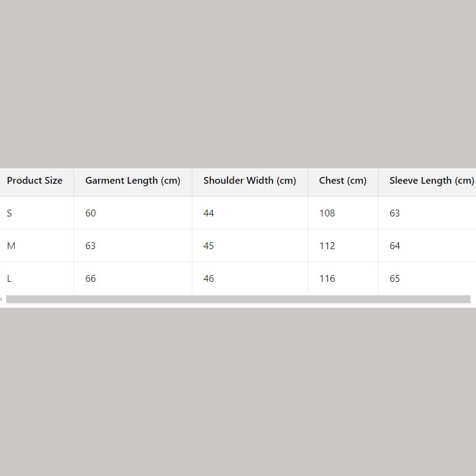
Task: Click the S size row label
Action: pos(9,213)
